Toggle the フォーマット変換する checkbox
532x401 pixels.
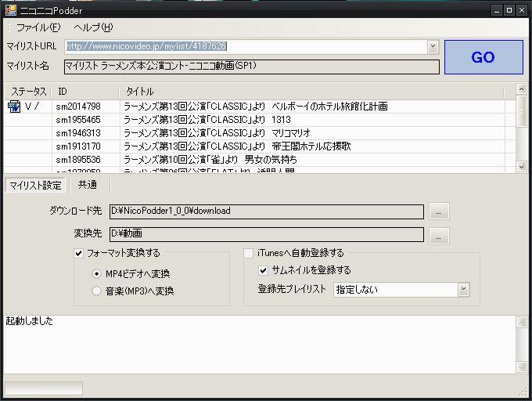coord(79,253)
